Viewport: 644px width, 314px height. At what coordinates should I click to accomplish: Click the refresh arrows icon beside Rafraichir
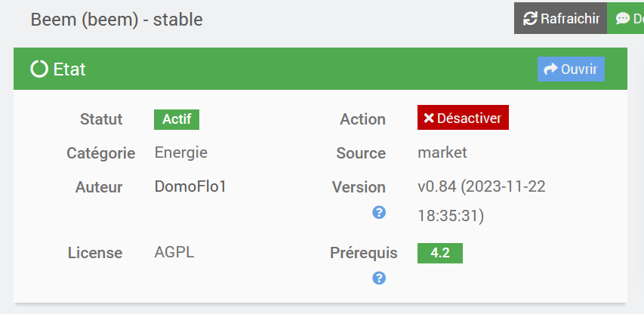530,18
